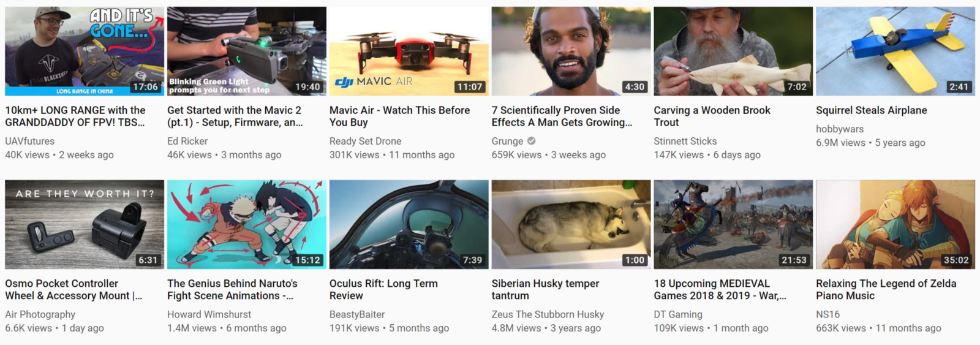Open the BeastyBaiter channel name

coord(357,314)
